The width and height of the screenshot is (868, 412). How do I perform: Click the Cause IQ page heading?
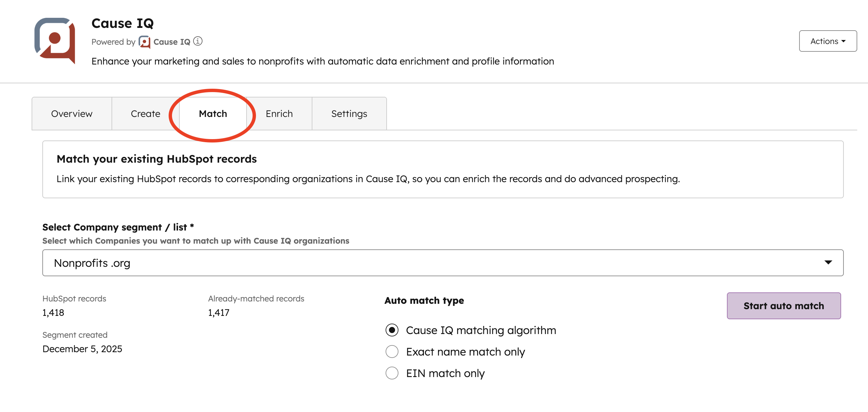click(123, 23)
